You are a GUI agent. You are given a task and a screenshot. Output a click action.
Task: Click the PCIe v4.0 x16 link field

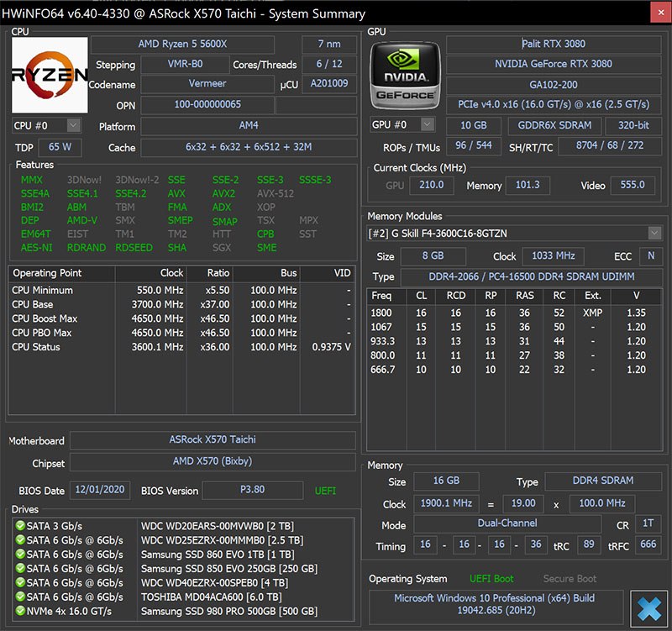(x=554, y=104)
